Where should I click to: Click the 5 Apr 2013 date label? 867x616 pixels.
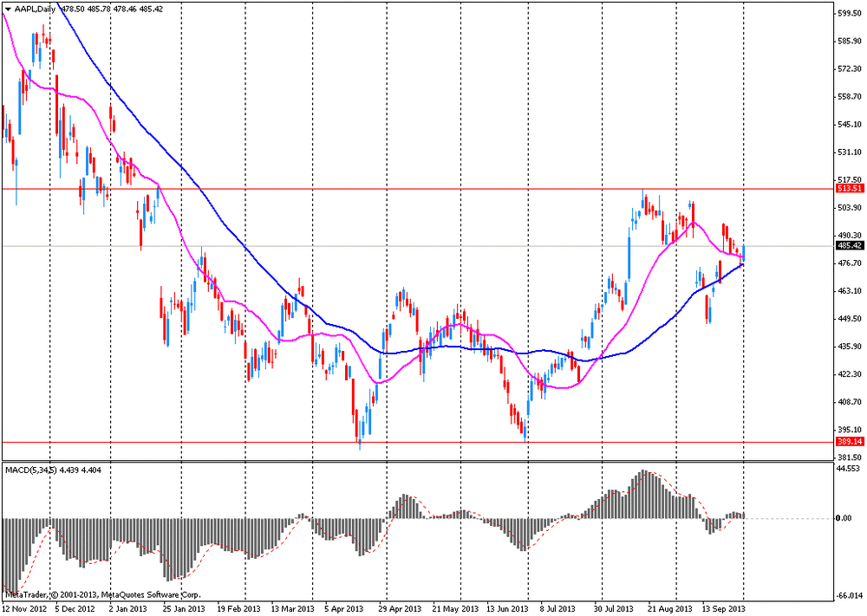coord(344,609)
